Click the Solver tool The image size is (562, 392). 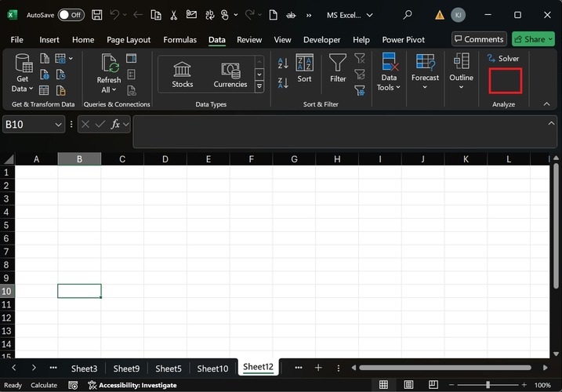503,58
